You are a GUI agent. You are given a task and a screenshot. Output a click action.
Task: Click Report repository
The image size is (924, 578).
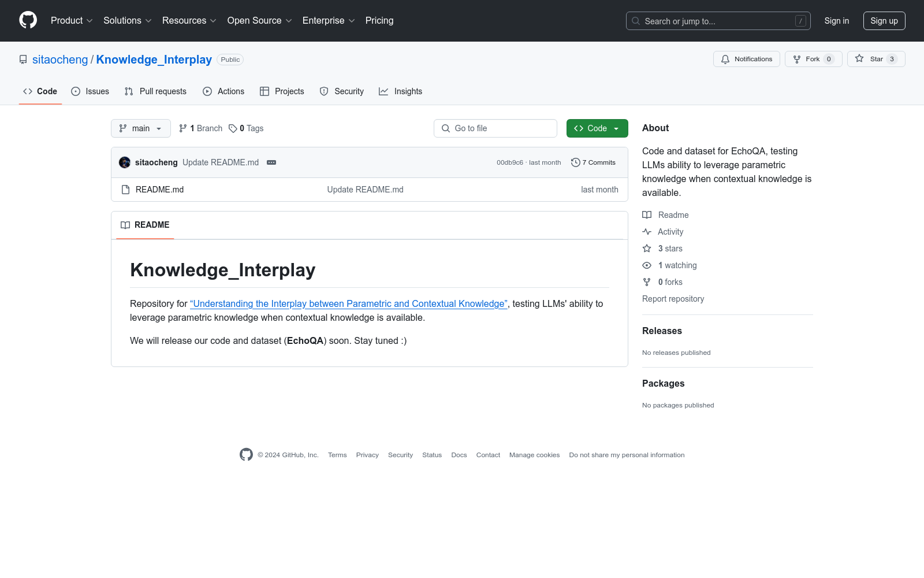pyautogui.click(x=673, y=299)
